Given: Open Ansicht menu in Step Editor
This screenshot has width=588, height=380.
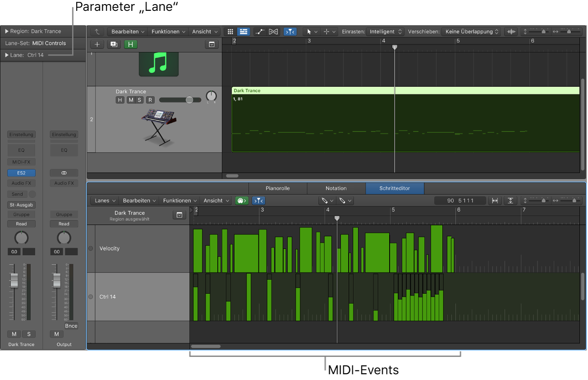Looking at the screenshot, I should coord(216,201).
